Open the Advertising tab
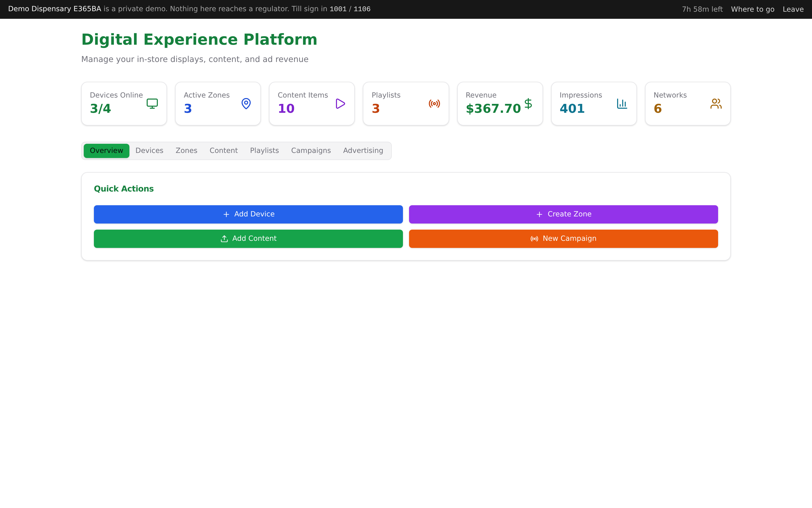Image resolution: width=812 pixels, height=508 pixels. 363,151
